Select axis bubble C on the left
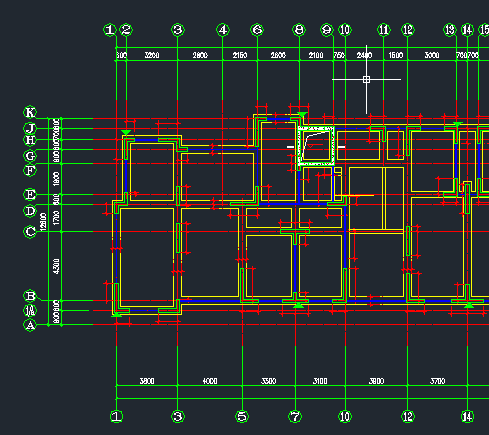The width and height of the screenshot is (489, 435). coord(30,231)
